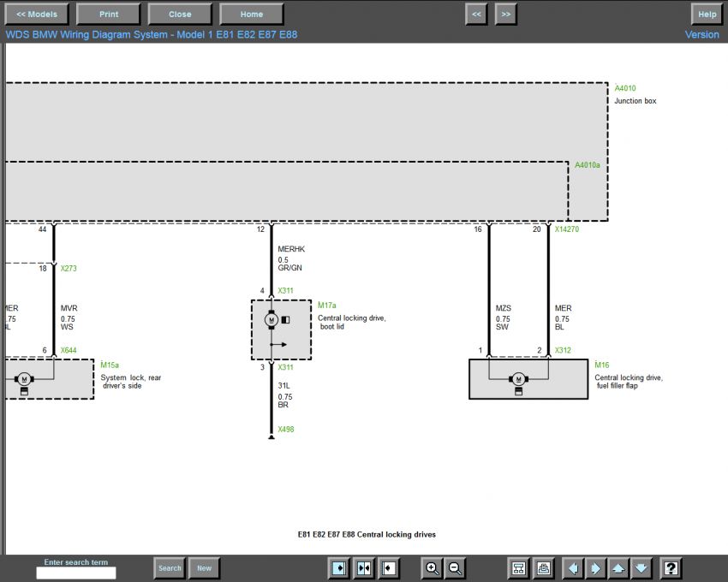
Task: Go back to the Models list
Action: click(x=37, y=15)
